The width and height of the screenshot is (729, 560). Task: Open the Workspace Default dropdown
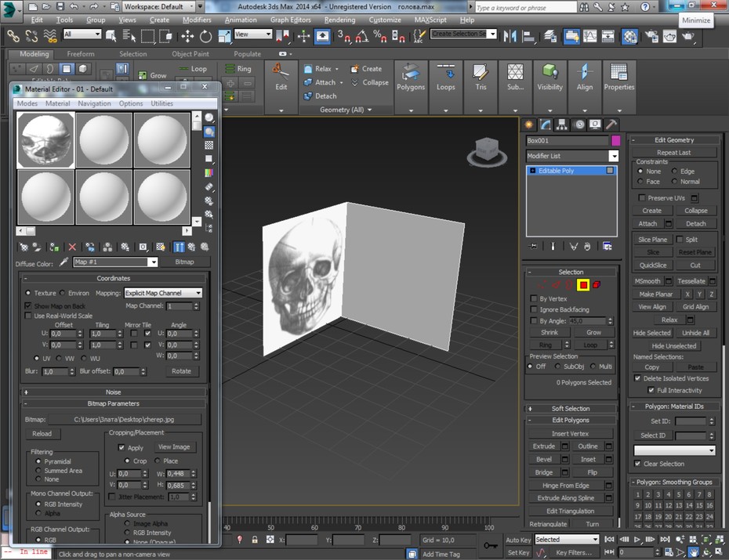coord(191,6)
